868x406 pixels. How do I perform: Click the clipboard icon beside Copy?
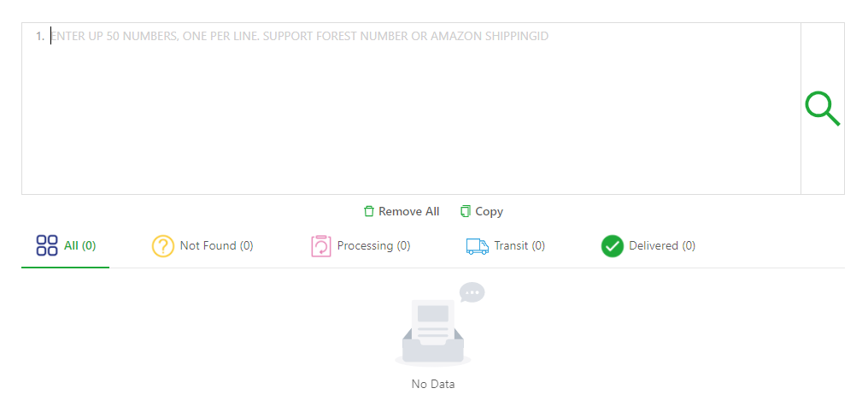[x=466, y=211]
